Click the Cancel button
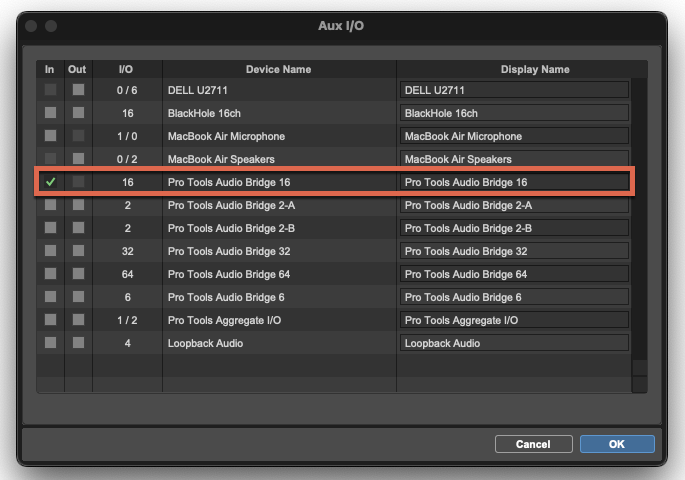The width and height of the screenshot is (685, 480). click(533, 444)
